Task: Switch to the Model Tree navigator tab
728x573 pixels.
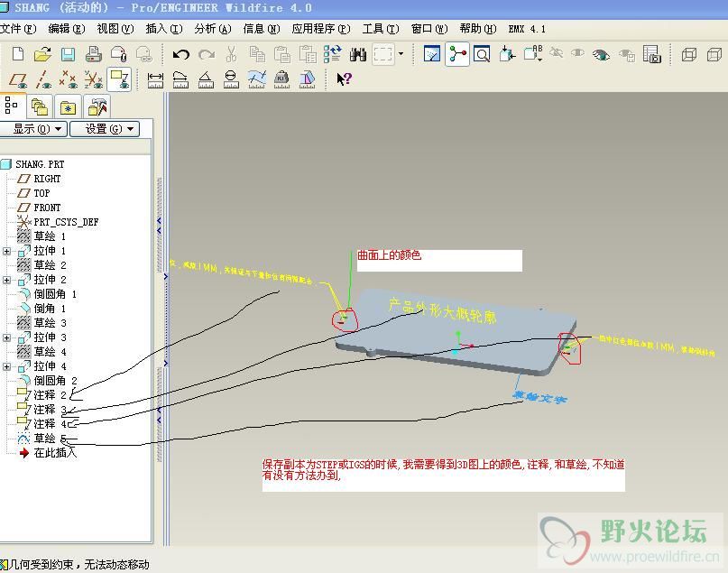Action: (x=12, y=106)
